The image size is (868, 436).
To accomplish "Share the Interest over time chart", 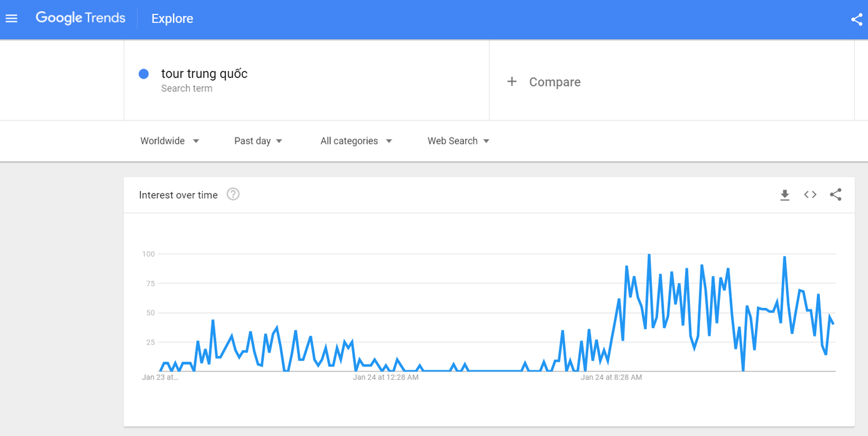I will tap(836, 195).
